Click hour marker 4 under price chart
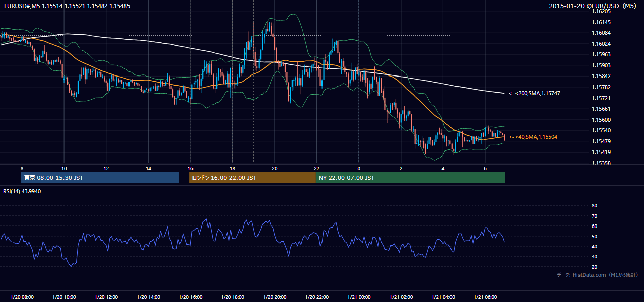 443,168
